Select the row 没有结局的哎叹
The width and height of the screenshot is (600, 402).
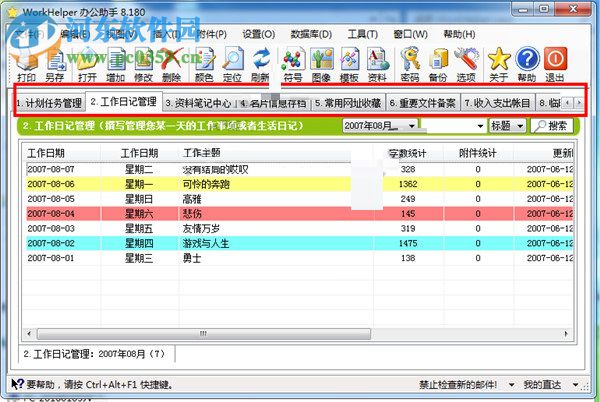(300, 169)
